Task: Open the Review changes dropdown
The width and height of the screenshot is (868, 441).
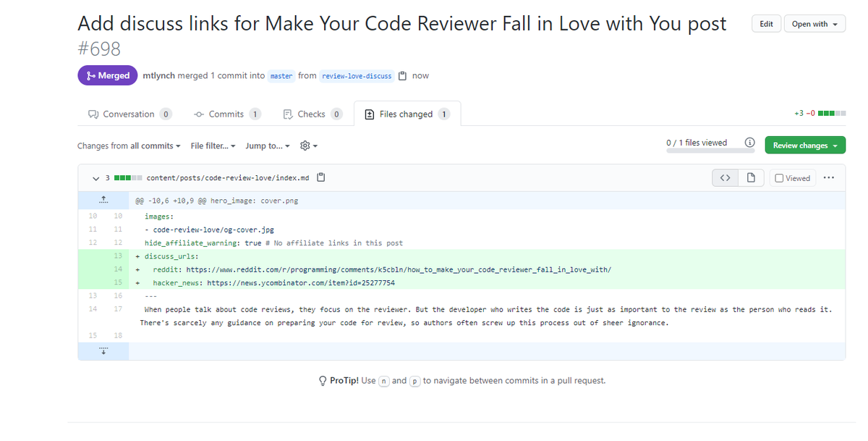Action: [x=805, y=146]
